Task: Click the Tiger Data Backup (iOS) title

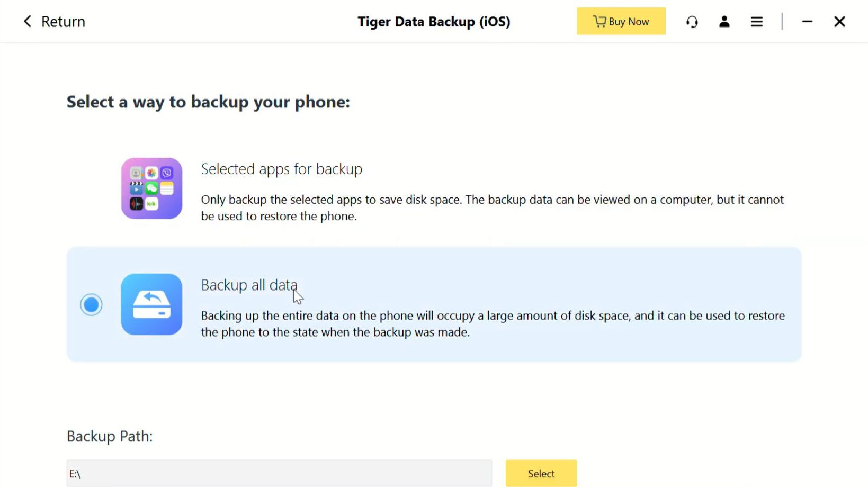Action: pos(434,22)
